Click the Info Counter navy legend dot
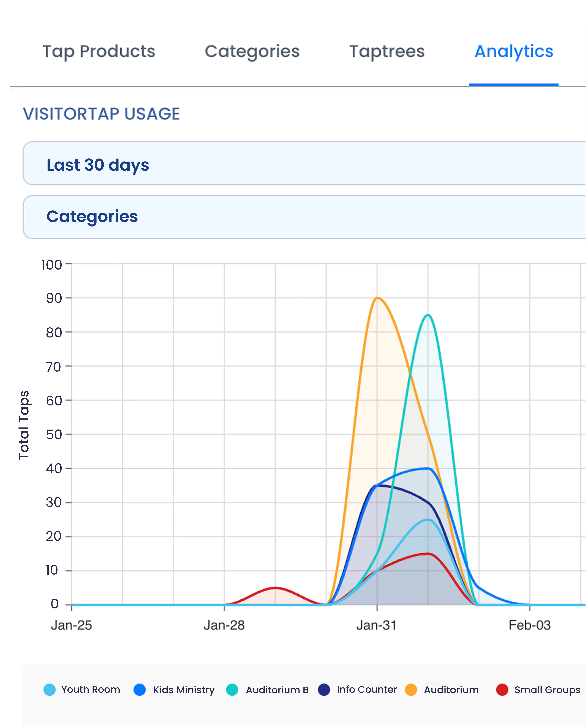588x725 pixels. click(x=324, y=690)
